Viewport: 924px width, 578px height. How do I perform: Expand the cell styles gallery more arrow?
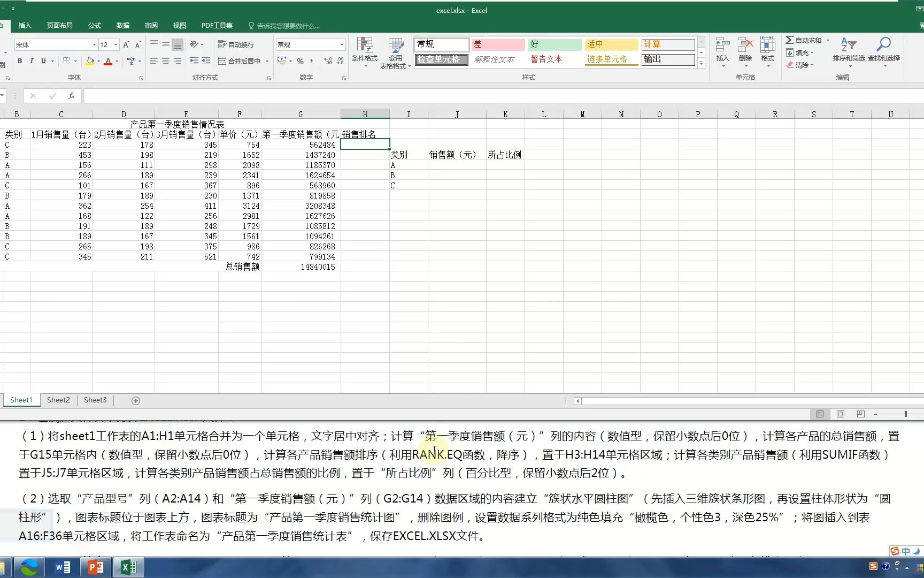[x=701, y=63]
